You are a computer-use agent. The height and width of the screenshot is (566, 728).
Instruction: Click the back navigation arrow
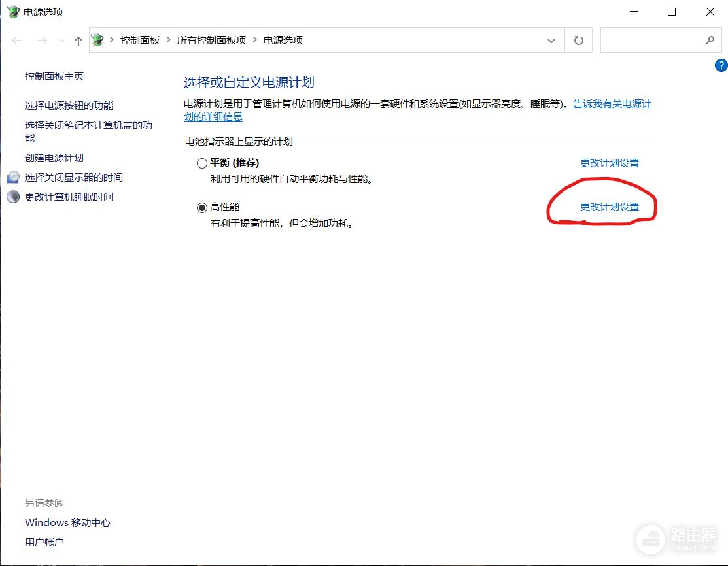click(18, 41)
